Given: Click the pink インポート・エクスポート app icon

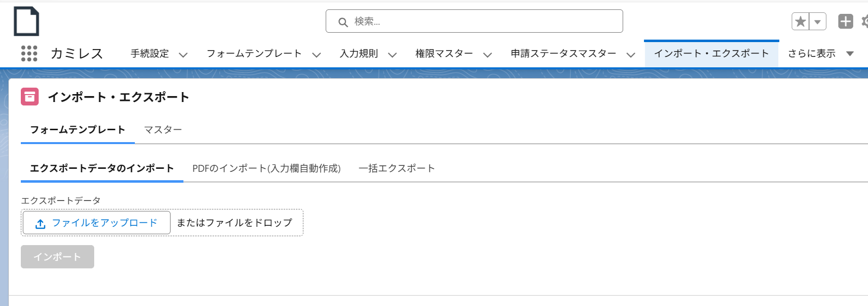Looking at the screenshot, I should (x=30, y=97).
